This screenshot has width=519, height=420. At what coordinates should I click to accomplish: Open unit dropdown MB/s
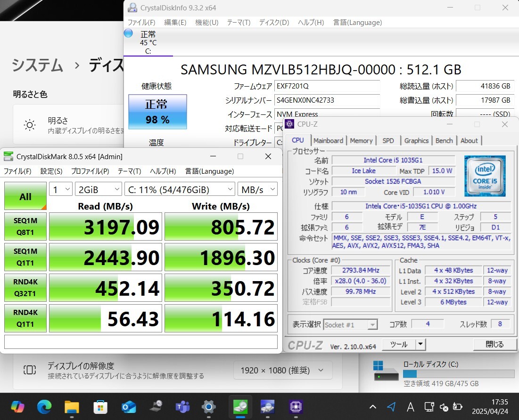pyautogui.click(x=257, y=189)
